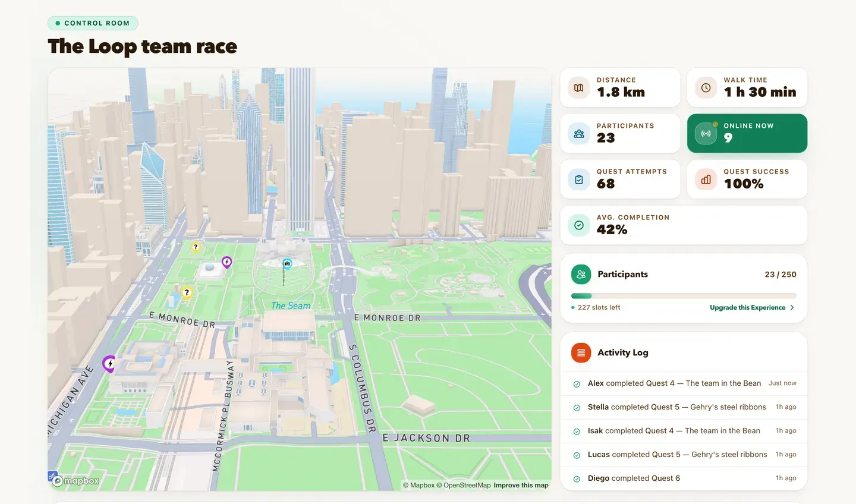Image resolution: width=856 pixels, height=504 pixels.
Task: Click the Participants people icon in stats card
Action: pyautogui.click(x=579, y=134)
